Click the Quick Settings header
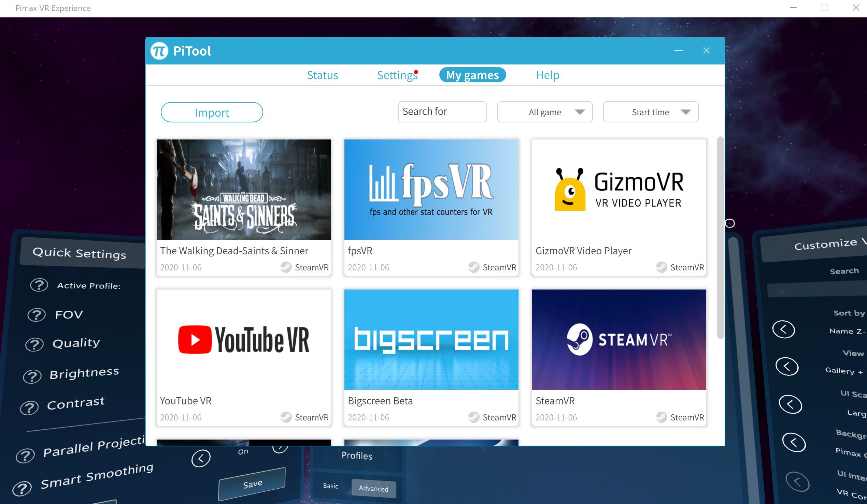 point(83,252)
